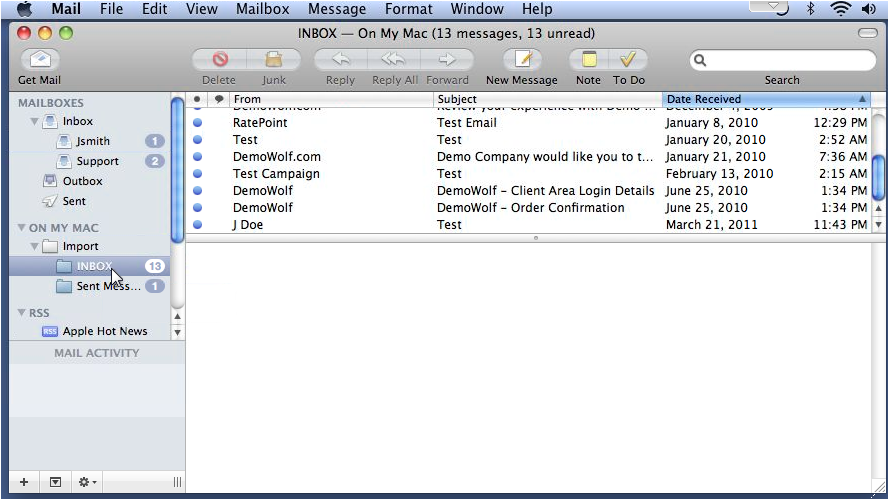The width and height of the screenshot is (889, 500).
Task: Select the Jsmith mailbox
Action: click(x=93, y=141)
